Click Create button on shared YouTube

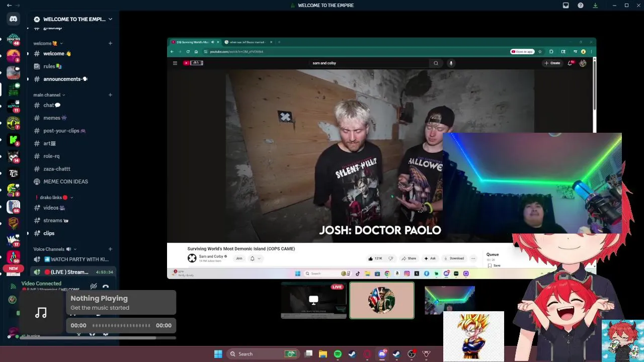coord(552,63)
